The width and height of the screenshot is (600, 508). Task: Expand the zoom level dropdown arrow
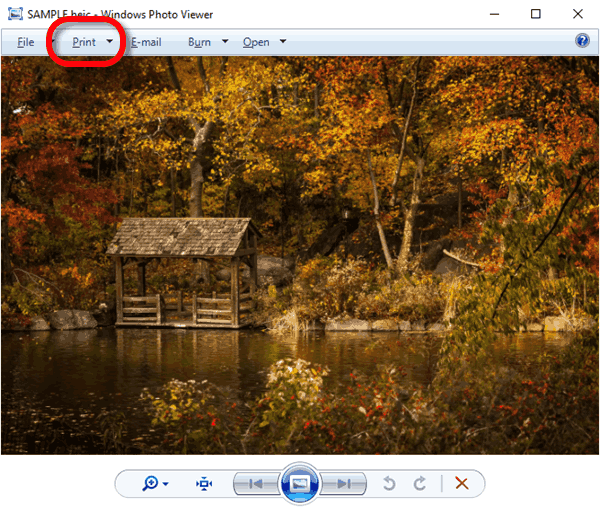click(x=165, y=484)
